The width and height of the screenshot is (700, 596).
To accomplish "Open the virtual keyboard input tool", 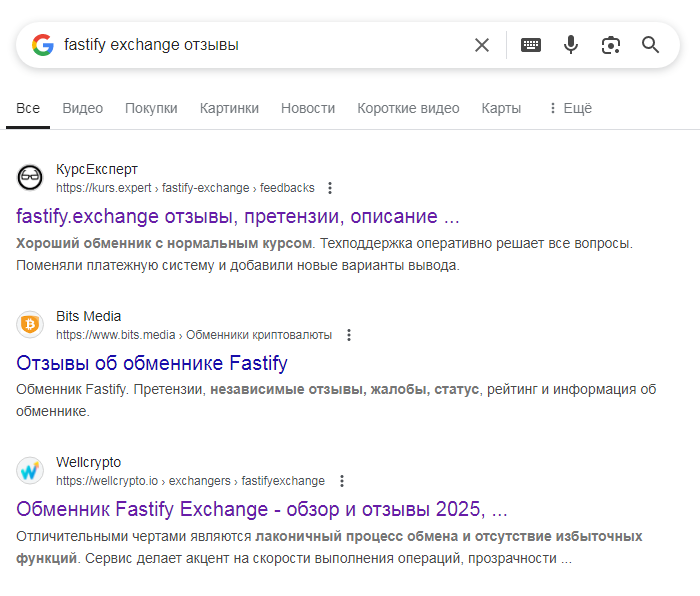I will 531,45.
